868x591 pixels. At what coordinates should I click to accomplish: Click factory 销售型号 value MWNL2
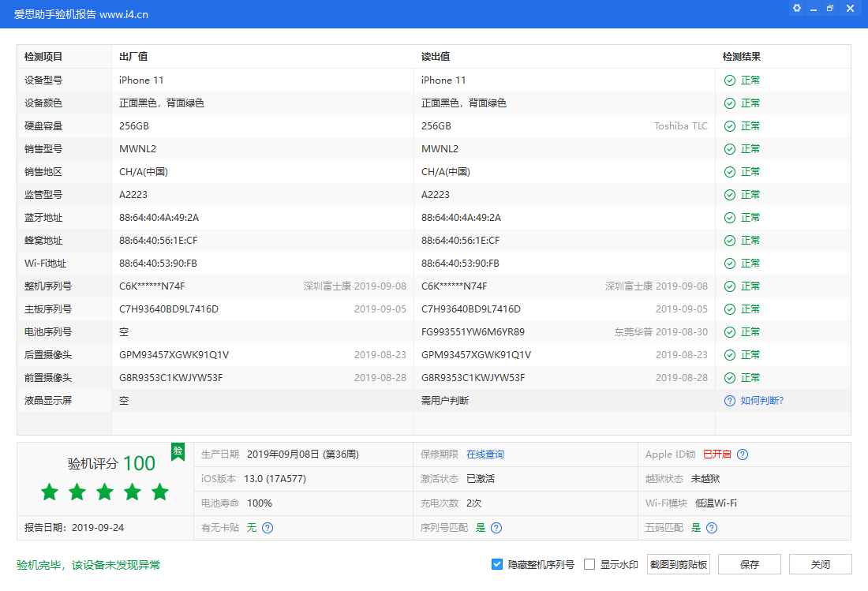(138, 149)
